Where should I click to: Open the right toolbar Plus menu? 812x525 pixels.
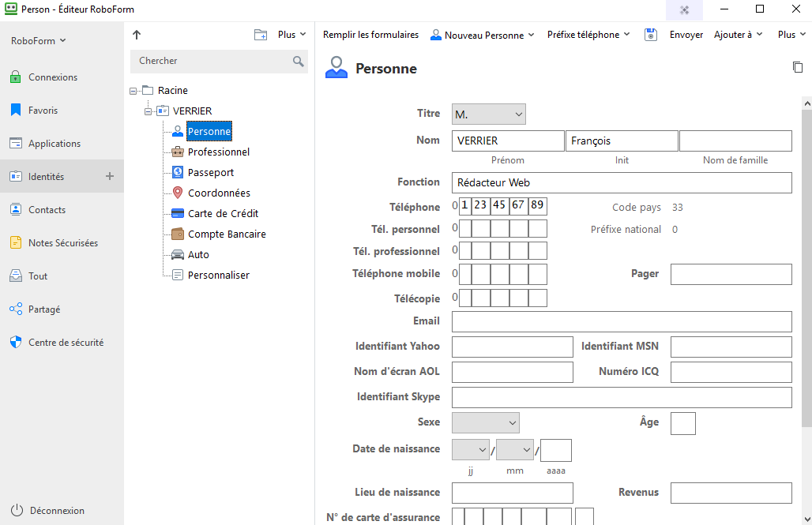(x=791, y=35)
